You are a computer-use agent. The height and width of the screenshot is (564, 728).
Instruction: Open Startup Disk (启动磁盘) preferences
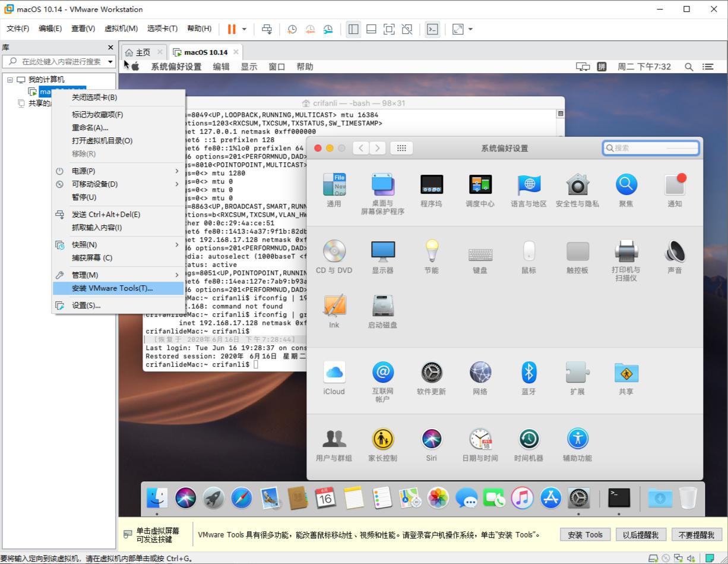(x=382, y=306)
